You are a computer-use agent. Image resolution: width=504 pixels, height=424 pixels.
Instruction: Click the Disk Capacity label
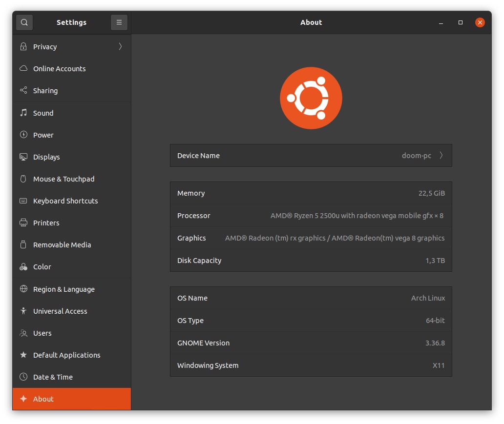coord(199,261)
